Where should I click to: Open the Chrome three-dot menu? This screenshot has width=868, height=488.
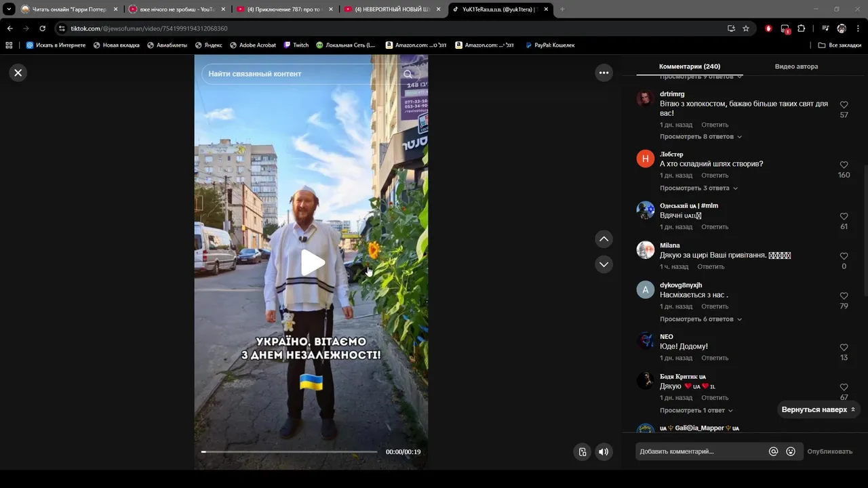coord(858,28)
